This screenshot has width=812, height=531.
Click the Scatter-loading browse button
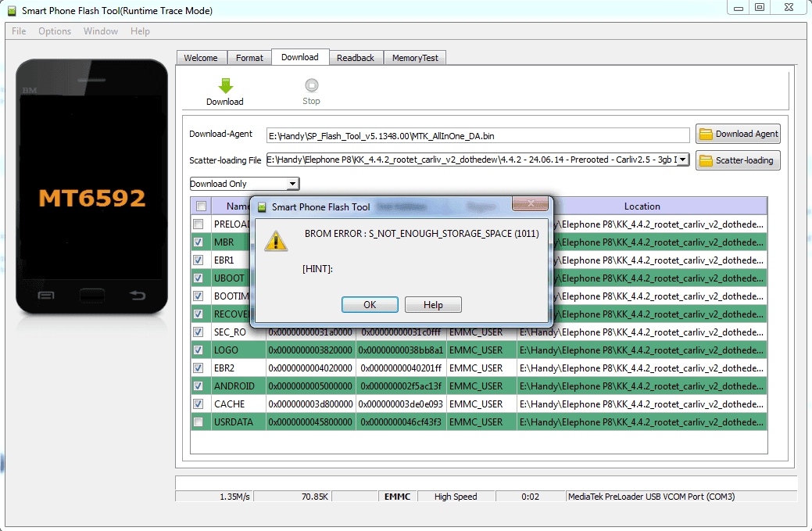(738, 160)
